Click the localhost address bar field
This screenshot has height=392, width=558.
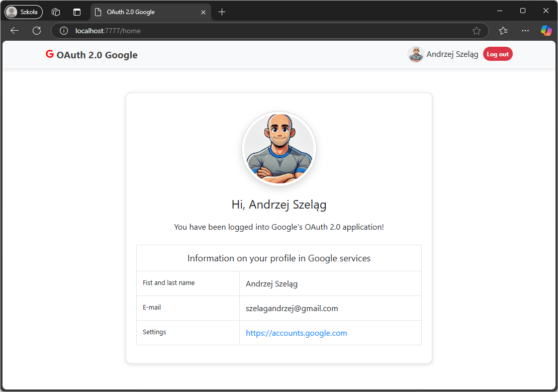[x=270, y=31]
